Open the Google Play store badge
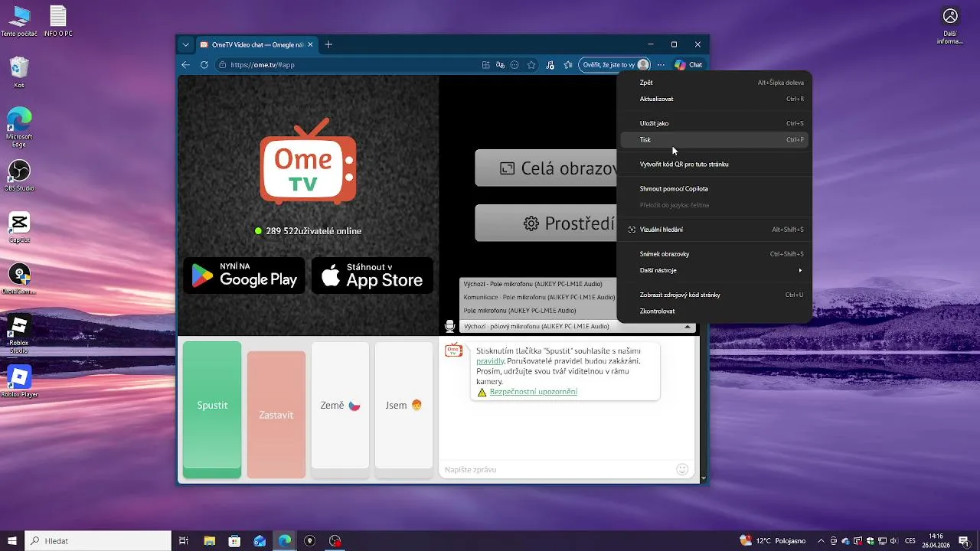This screenshot has width=980, height=551. [244, 275]
